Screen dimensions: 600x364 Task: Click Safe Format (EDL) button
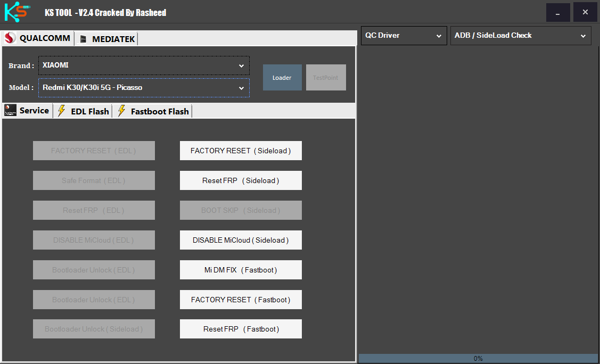[x=94, y=180]
